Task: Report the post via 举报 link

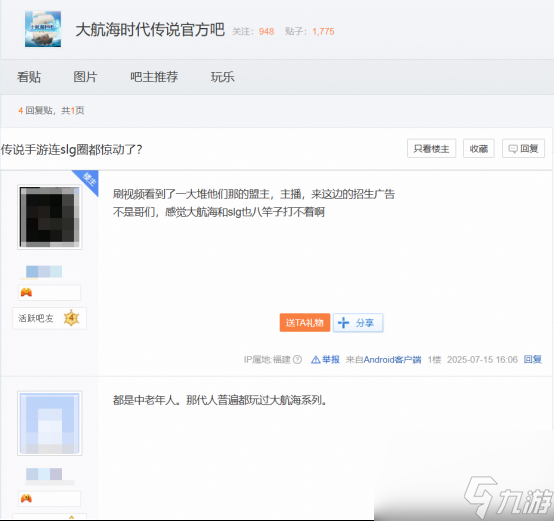Action: (x=325, y=360)
